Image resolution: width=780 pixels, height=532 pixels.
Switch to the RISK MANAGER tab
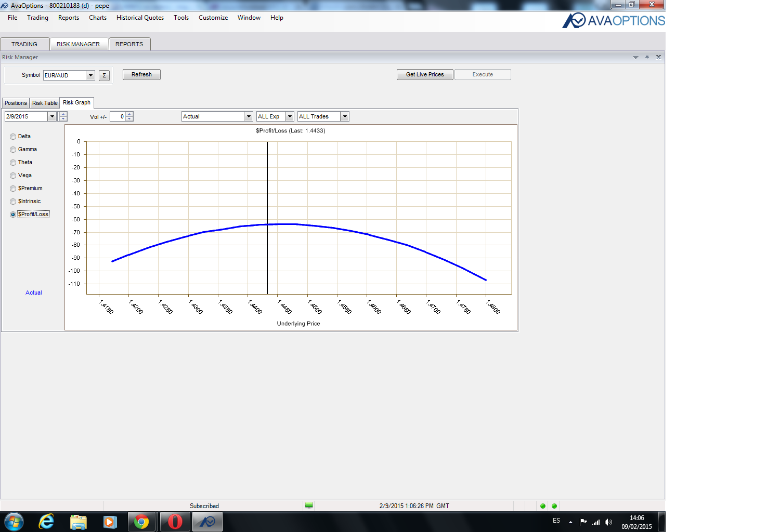79,44
